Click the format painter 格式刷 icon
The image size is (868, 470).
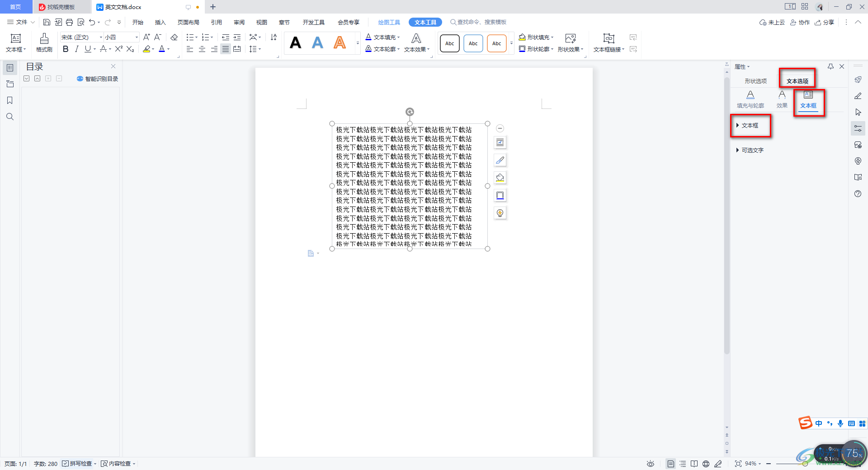tap(44, 43)
